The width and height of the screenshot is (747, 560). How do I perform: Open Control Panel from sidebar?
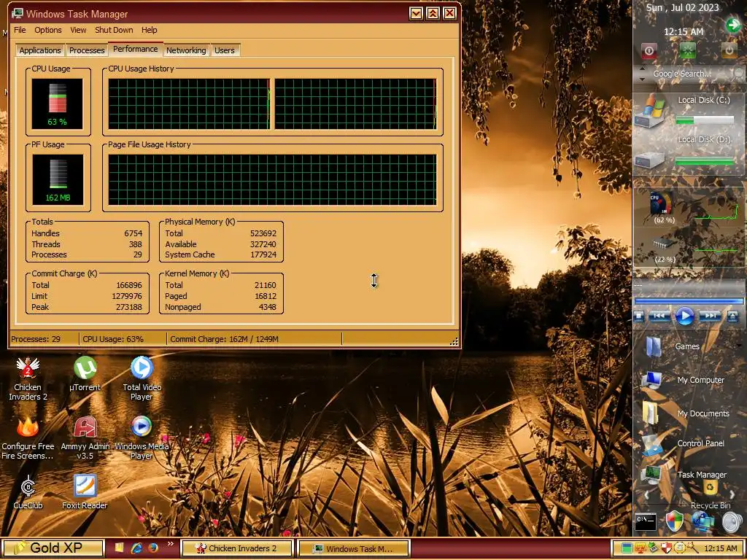tap(651, 445)
